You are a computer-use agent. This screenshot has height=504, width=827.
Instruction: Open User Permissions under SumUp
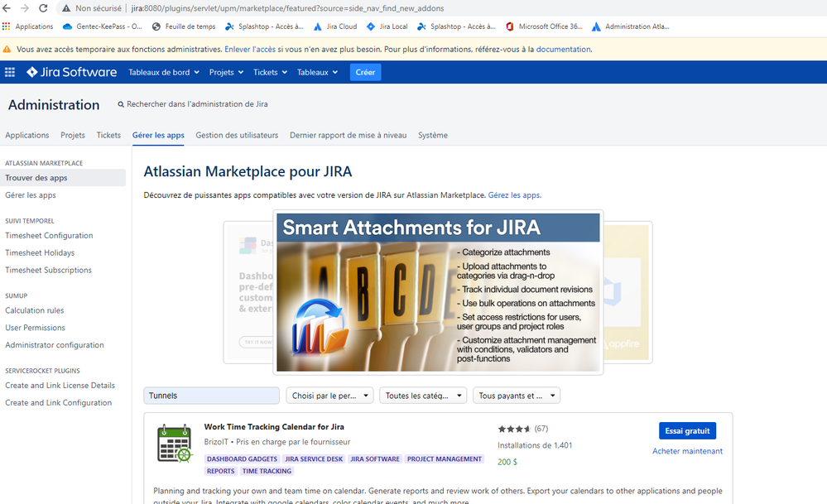coord(36,328)
